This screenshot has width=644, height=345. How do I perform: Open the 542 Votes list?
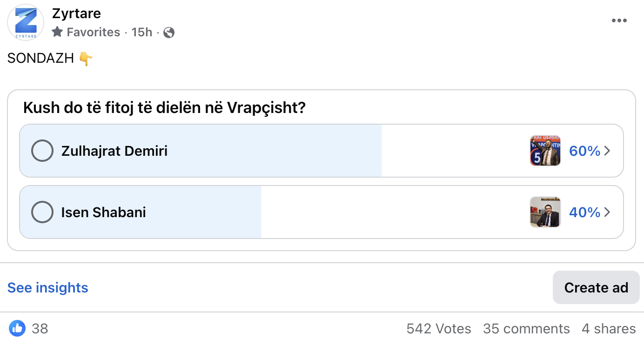pos(439,329)
